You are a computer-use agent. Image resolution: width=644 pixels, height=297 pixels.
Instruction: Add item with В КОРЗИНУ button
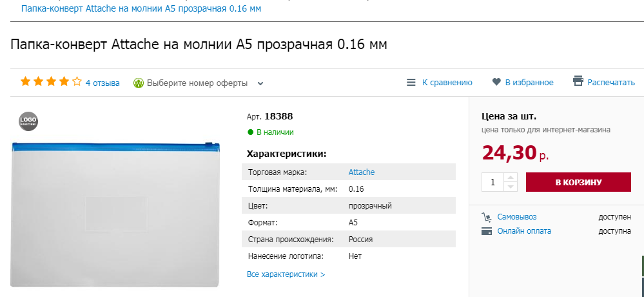click(x=578, y=182)
